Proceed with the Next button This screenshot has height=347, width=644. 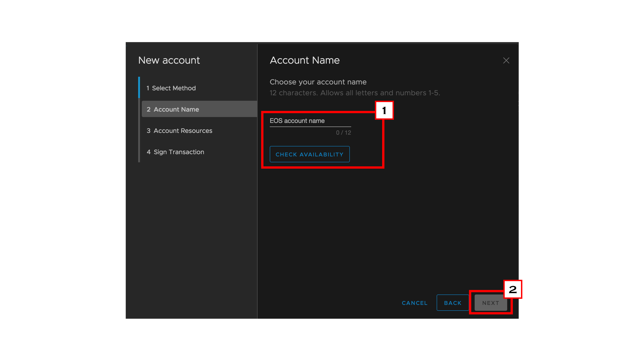(490, 303)
